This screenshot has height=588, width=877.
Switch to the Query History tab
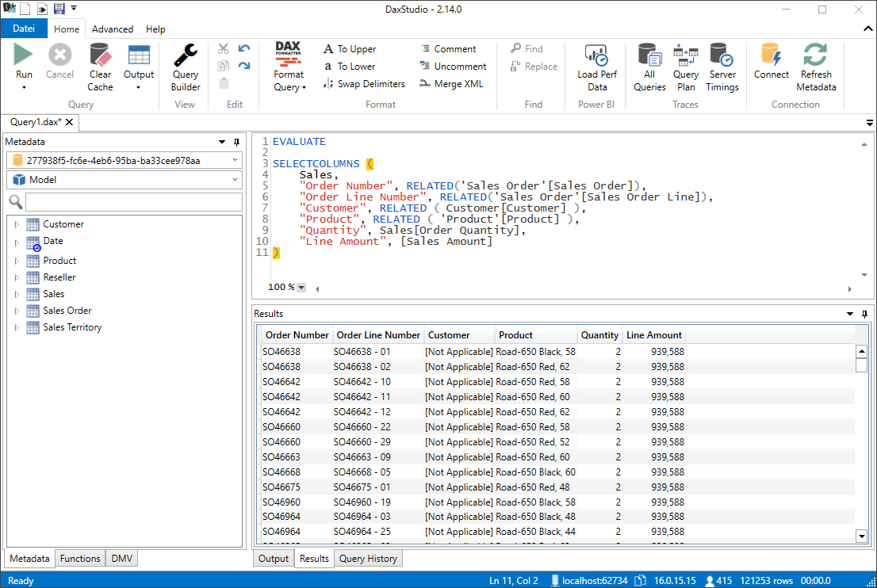pos(368,559)
